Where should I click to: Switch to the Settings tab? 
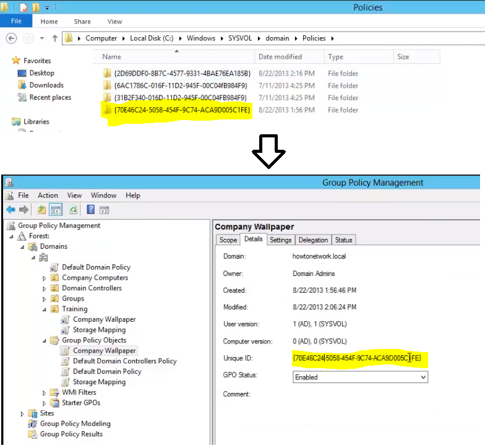281,240
